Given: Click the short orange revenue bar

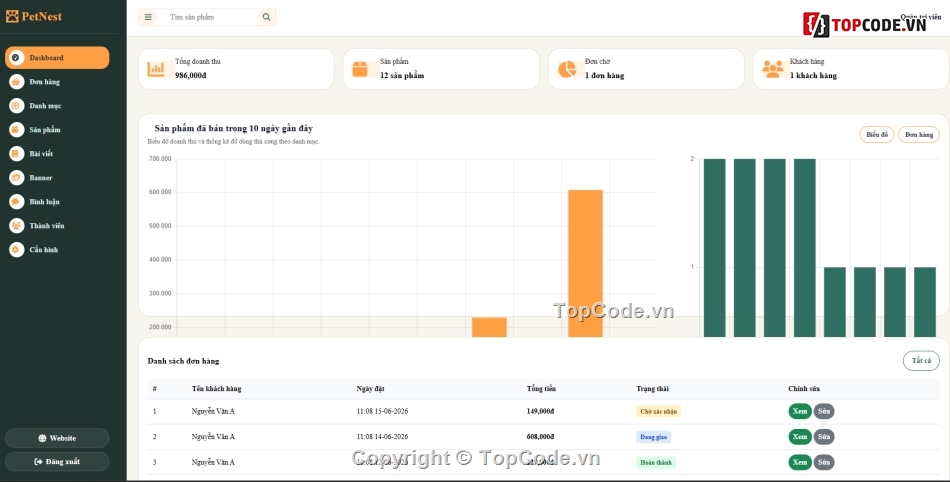Looking at the screenshot, I should [489, 327].
